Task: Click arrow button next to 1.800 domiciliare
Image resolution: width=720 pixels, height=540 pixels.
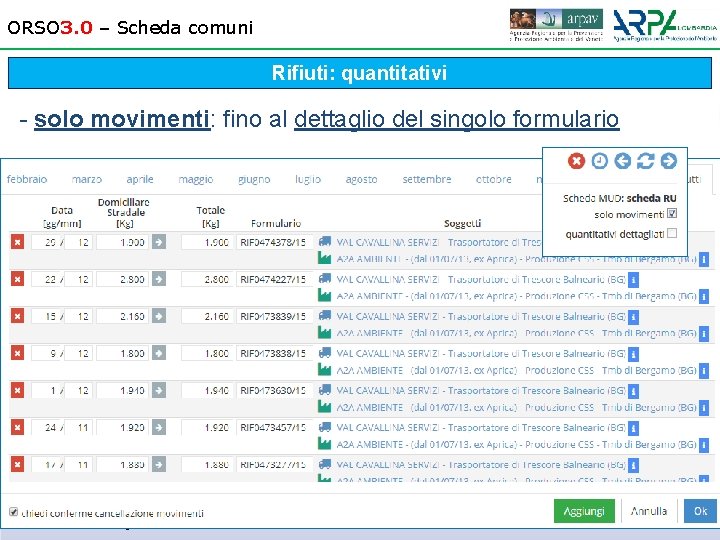Action: [159, 353]
